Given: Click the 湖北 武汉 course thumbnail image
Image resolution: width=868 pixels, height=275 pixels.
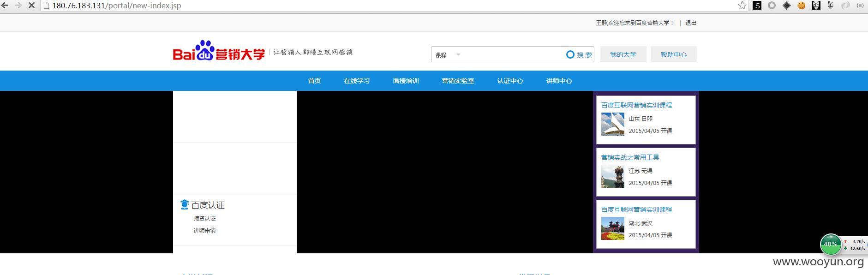Looking at the screenshot, I should 613,228.
